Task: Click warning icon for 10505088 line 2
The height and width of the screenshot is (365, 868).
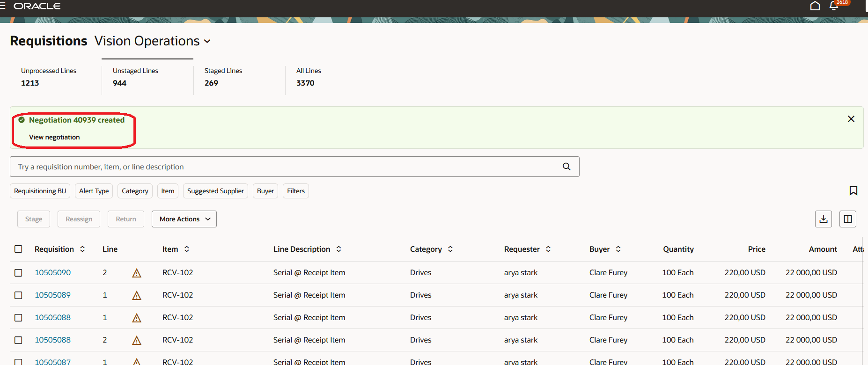Action: (x=137, y=340)
